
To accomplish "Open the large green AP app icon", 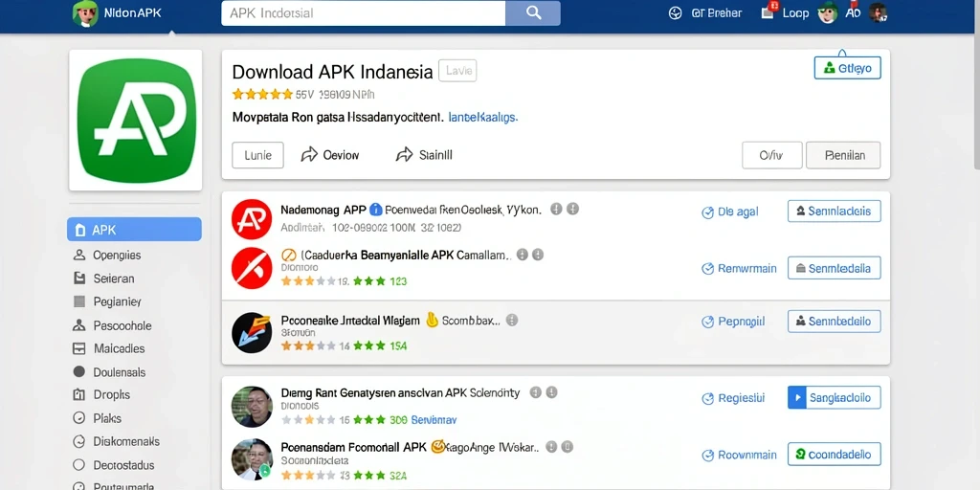I will (x=136, y=120).
